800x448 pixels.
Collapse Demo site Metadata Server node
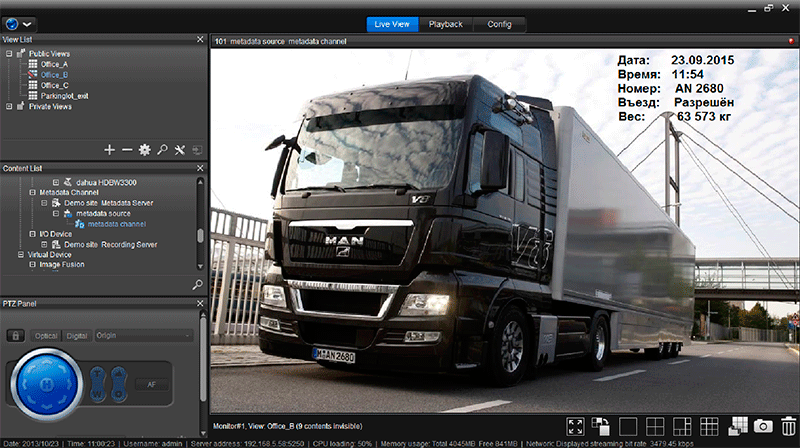(x=44, y=203)
